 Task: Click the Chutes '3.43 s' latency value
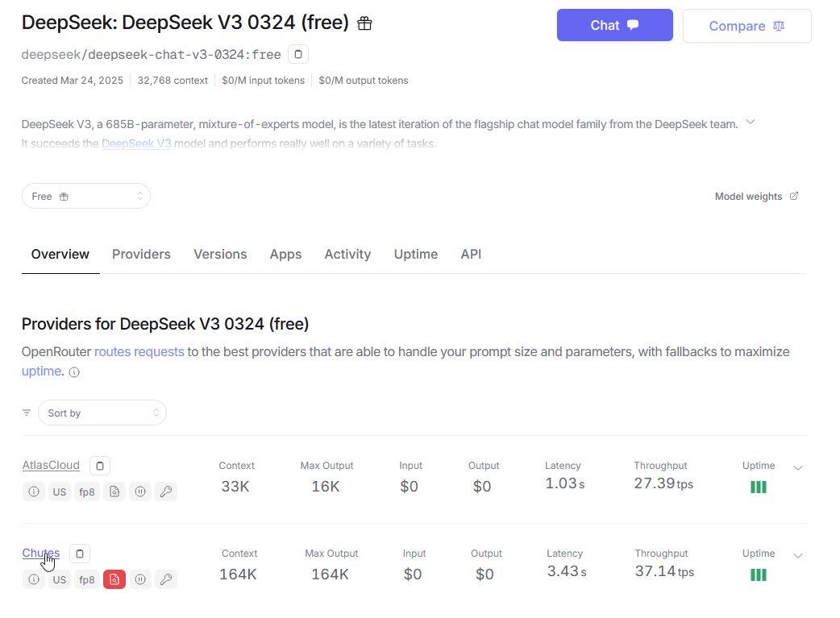pos(567,571)
